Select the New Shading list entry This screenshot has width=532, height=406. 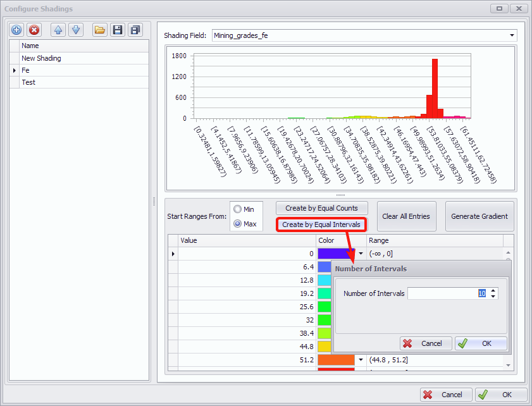point(41,58)
